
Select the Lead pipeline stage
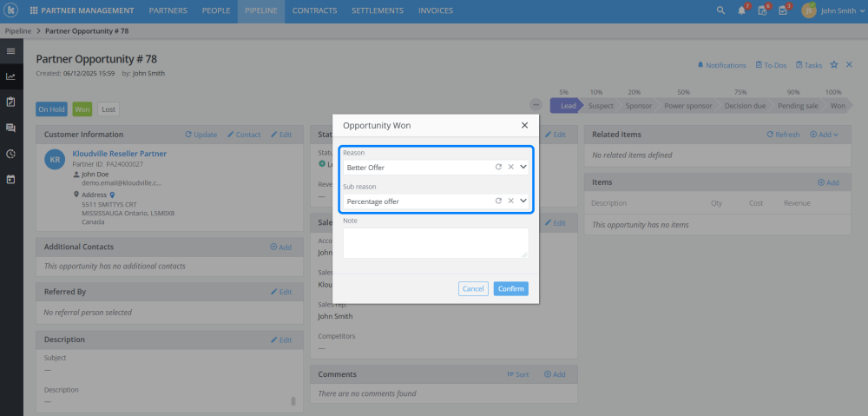(566, 105)
